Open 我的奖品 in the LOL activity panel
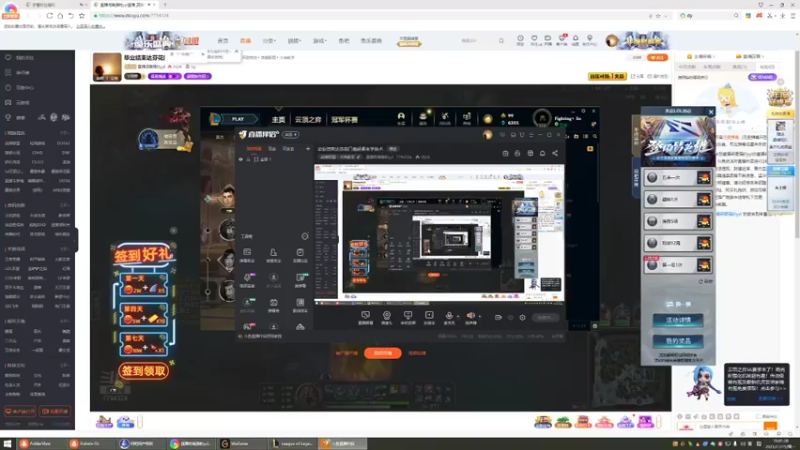800x450 pixels. pyautogui.click(x=678, y=341)
